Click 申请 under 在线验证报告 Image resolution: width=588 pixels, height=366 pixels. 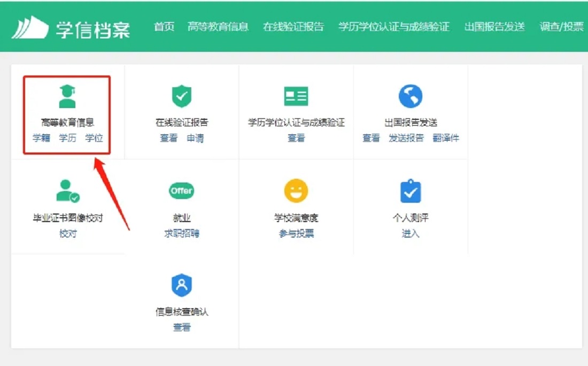click(195, 138)
